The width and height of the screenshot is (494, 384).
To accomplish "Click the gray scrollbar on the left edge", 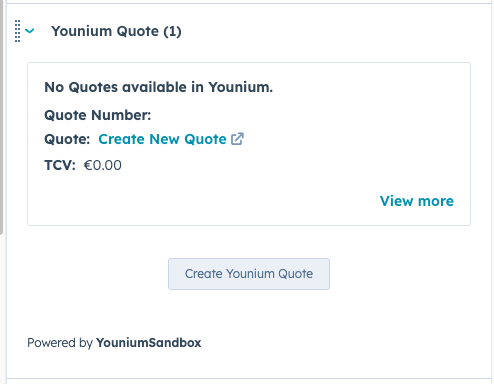I will coord(1,117).
